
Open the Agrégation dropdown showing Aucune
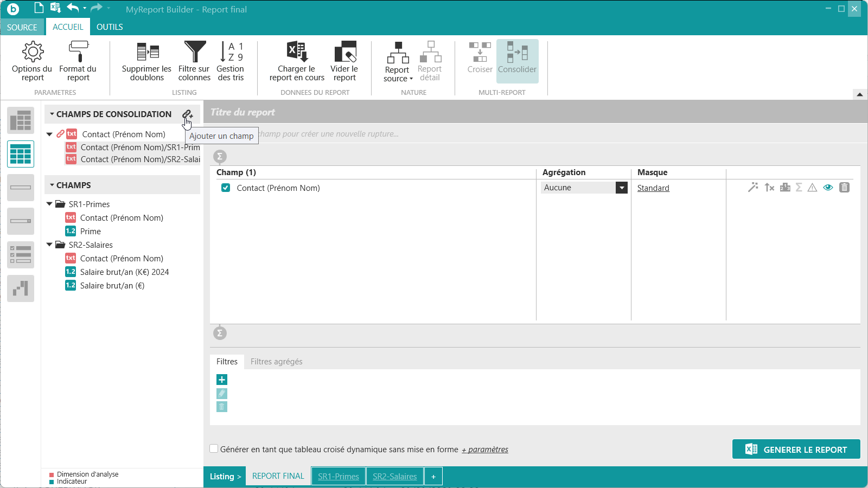pyautogui.click(x=622, y=188)
